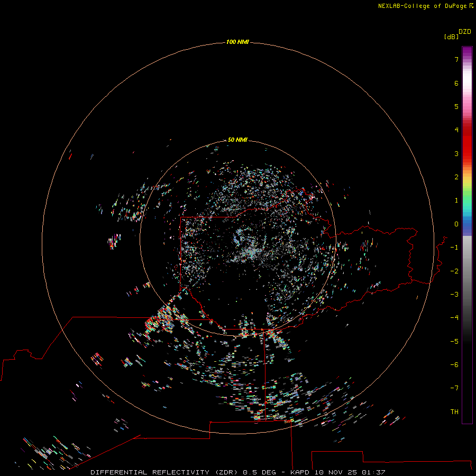
Task: Click the NEXLAB logo icon at top right
Action: pyautogui.click(x=471, y=6)
